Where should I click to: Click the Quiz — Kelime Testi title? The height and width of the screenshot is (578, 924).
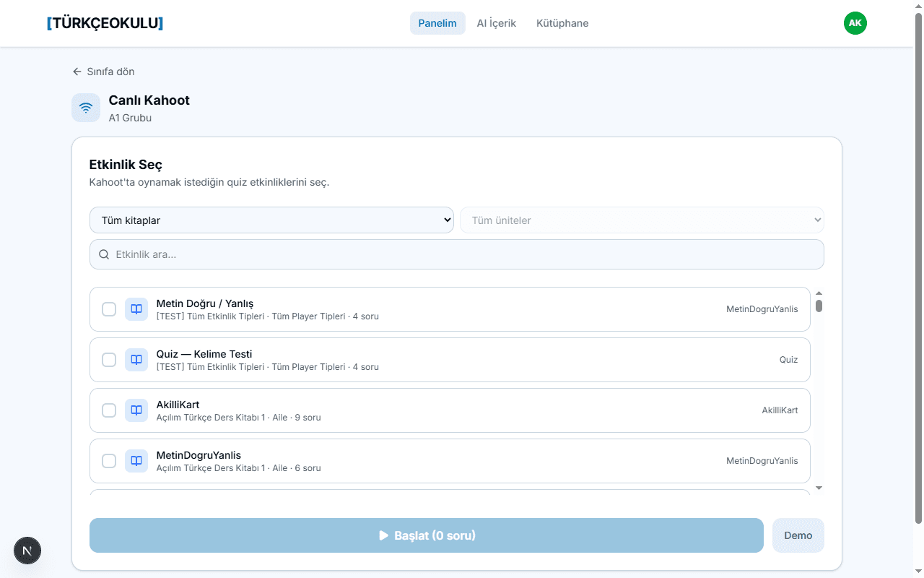pos(204,354)
